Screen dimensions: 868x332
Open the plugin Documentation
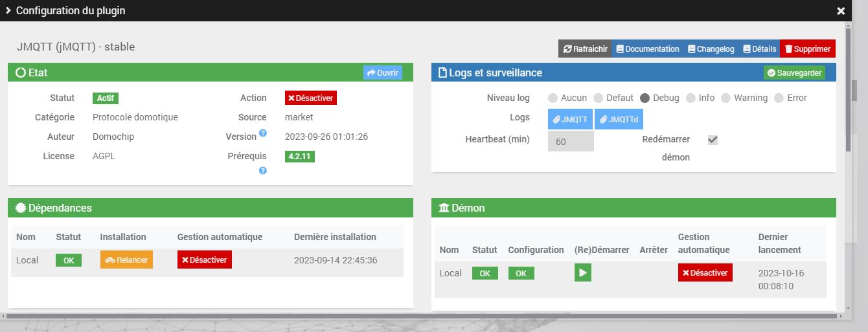[647, 49]
